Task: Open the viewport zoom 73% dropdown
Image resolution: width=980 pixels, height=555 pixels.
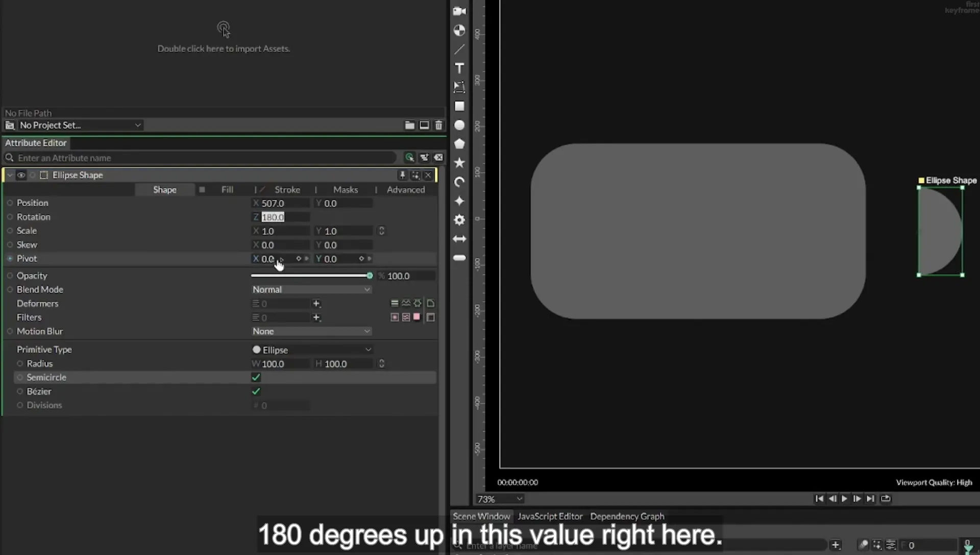Action: [500, 499]
